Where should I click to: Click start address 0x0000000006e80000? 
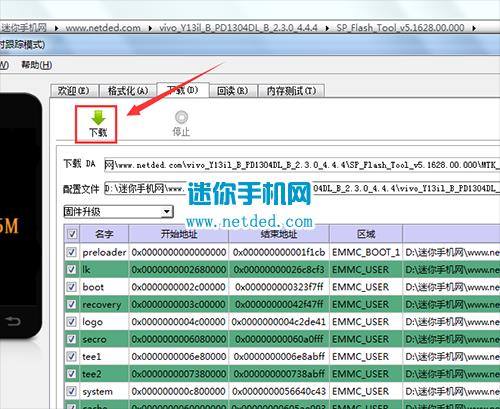179,356
